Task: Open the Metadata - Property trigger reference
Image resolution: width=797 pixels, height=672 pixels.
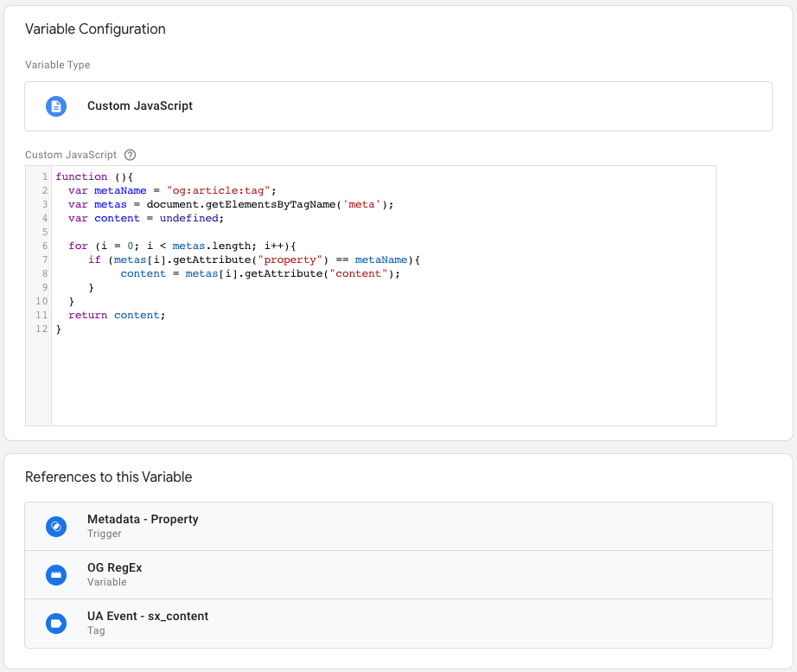Action: 398,527
